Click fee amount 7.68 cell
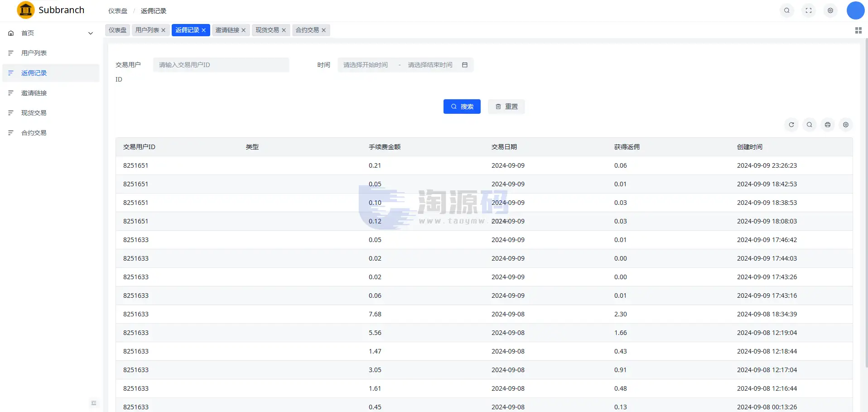The image size is (868, 412). [375, 314]
